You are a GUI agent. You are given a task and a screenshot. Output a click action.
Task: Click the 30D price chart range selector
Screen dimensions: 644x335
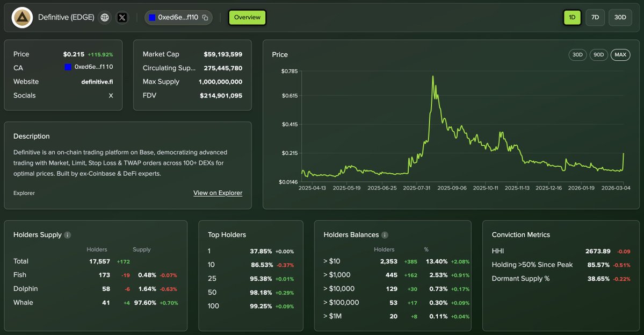coord(577,54)
